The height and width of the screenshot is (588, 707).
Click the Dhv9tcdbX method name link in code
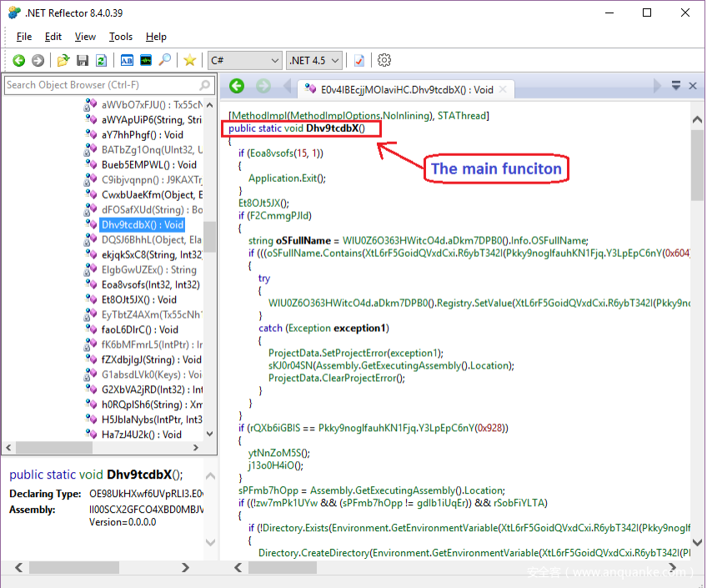332,128
